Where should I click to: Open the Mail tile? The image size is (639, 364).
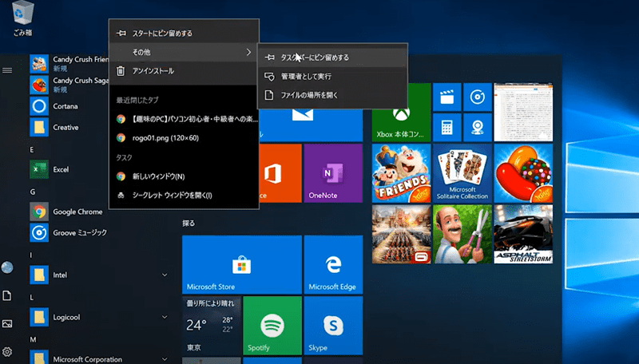click(x=311, y=125)
